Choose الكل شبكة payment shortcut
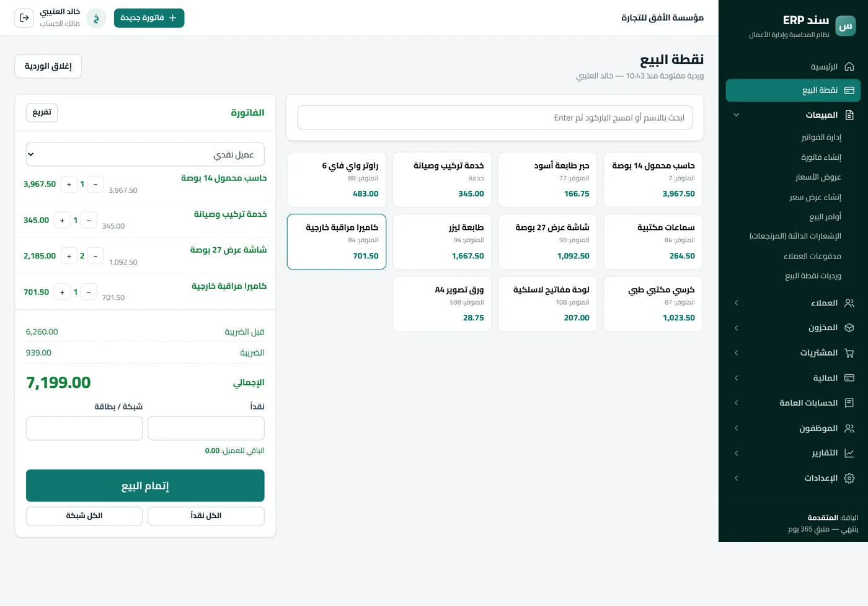The image size is (868, 606). [x=84, y=516]
